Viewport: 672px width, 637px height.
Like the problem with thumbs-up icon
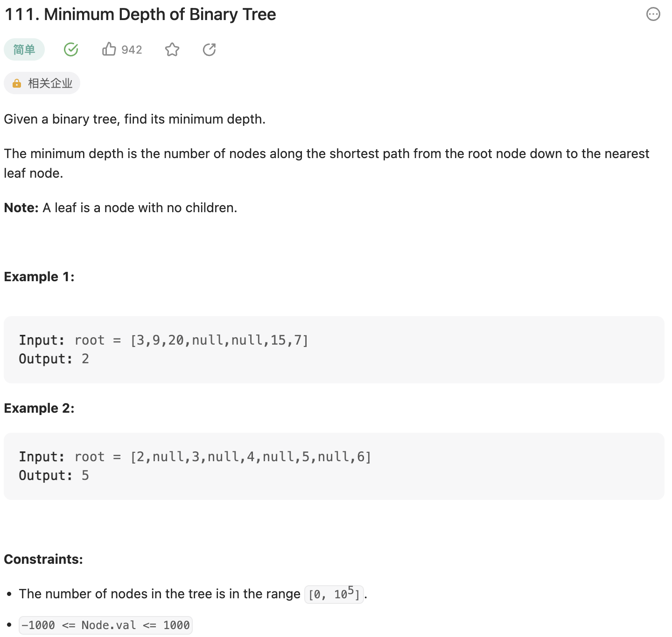tap(109, 49)
